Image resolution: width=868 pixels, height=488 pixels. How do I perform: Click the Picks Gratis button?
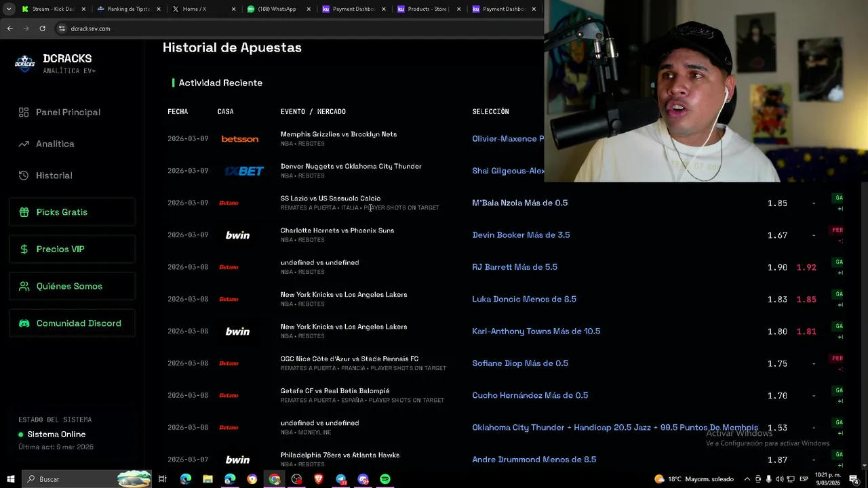pos(72,212)
